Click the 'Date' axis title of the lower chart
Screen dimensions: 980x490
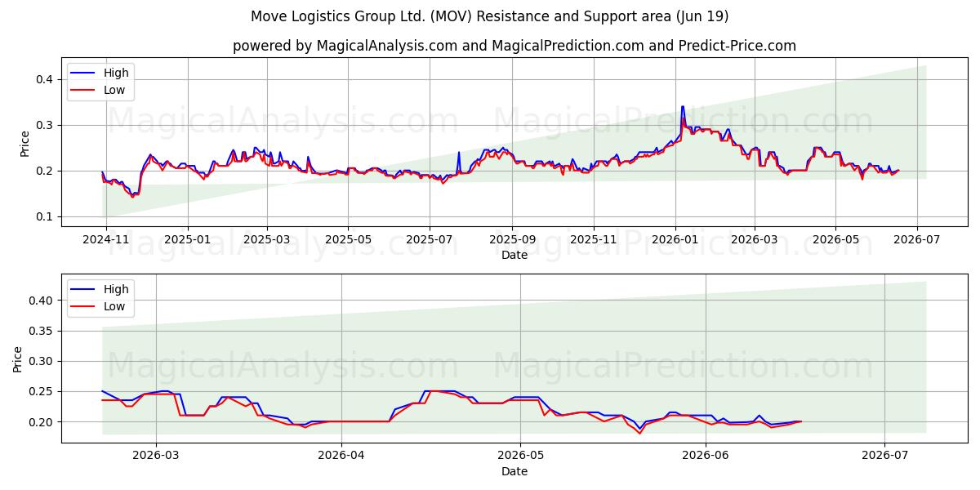514,472
